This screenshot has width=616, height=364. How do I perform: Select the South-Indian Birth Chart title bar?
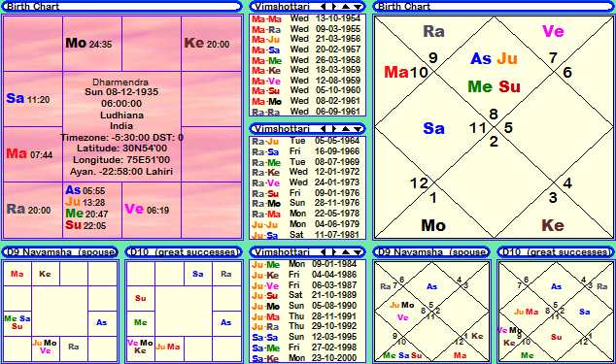tap(121, 7)
